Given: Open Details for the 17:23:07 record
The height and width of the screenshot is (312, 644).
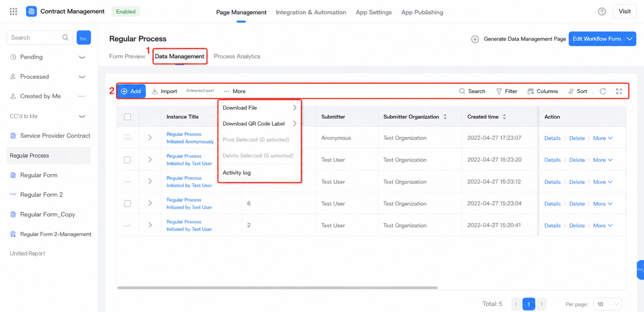Looking at the screenshot, I should (x=552, y=138).
